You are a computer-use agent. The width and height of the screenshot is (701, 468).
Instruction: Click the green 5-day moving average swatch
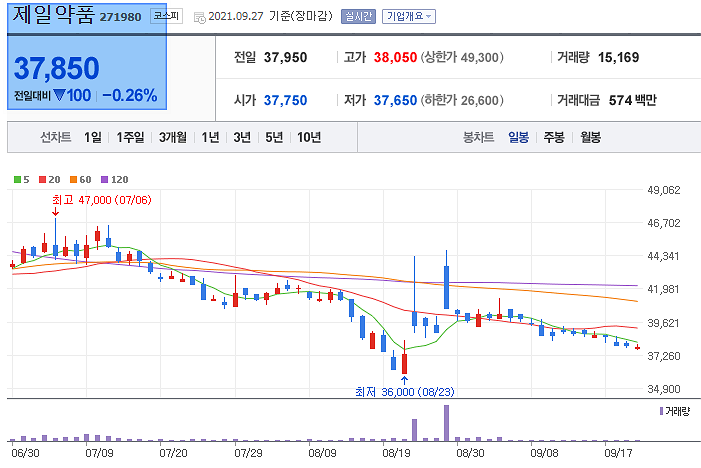17,180
